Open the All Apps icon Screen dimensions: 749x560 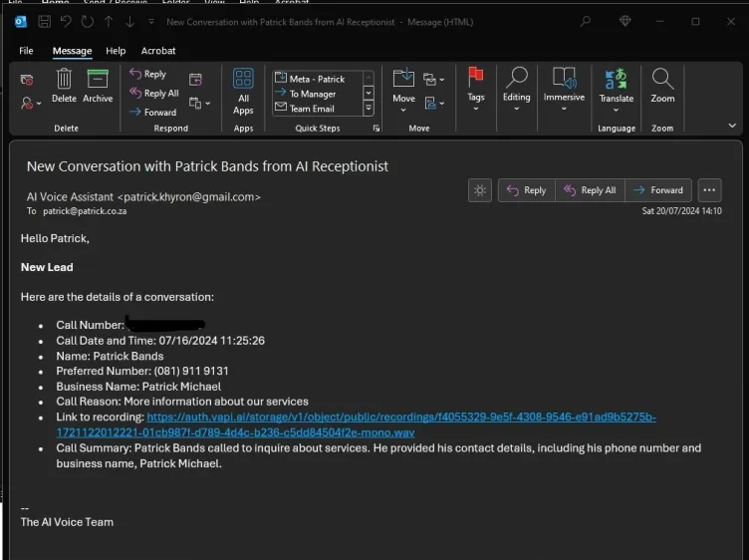click(x=243, y=80)
